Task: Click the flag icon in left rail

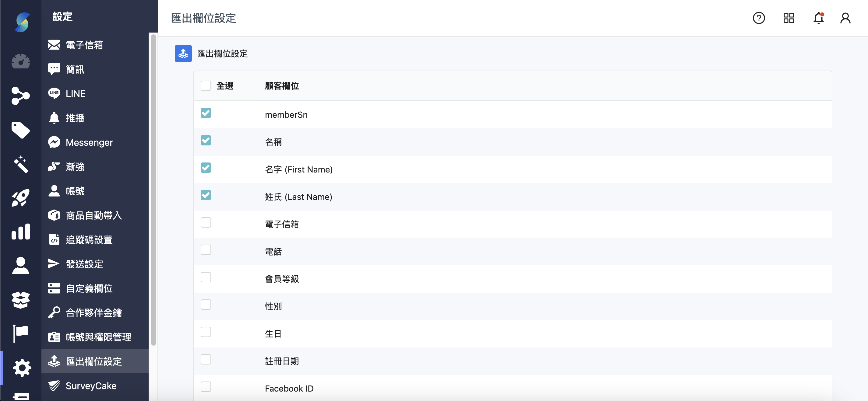Action: click(x=20, y=333)
